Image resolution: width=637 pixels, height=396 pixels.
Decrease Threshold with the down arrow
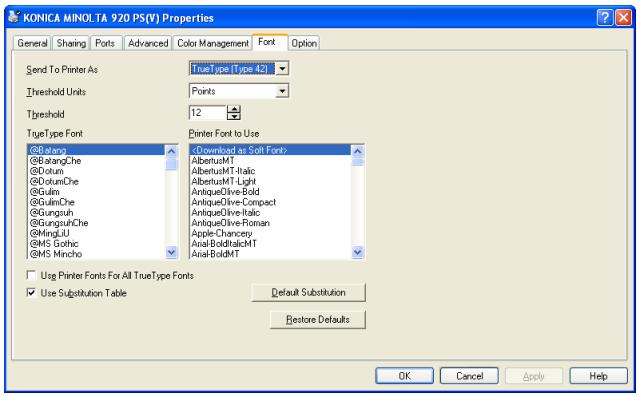(x=234, y=116)
